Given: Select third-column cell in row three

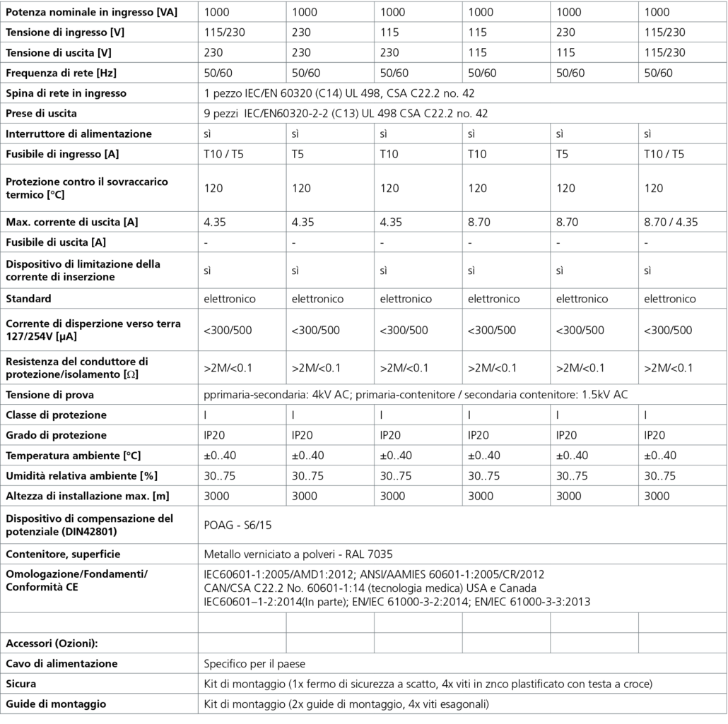Looking at the screenshot, I should pos(329,52).
